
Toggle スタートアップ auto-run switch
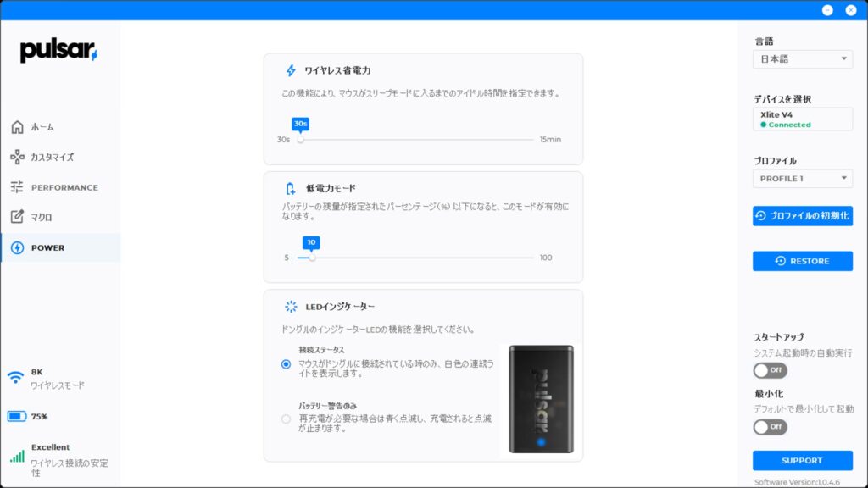coord(770,370)
